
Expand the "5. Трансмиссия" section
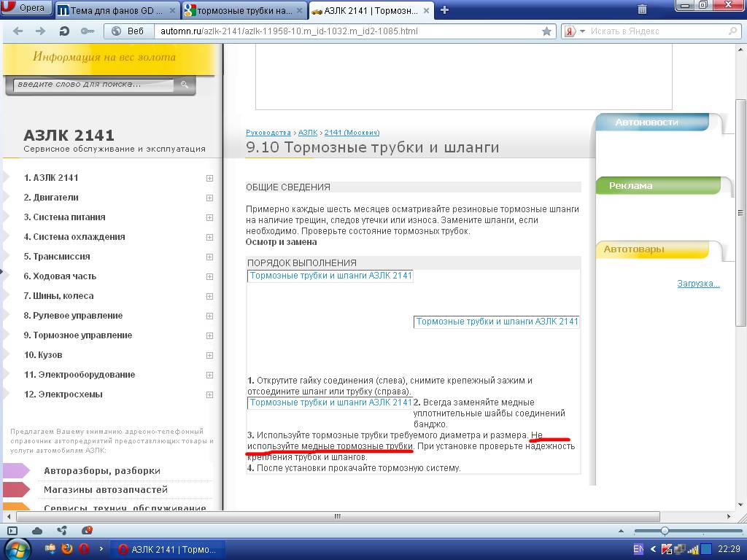(209, 257)
